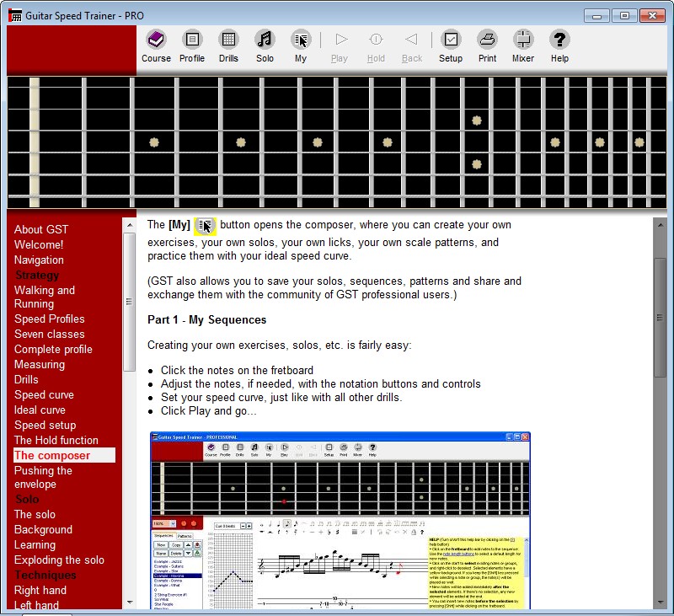Click the Part 1 - My Sequences heading
The height and width of the screenshot is (616, 674).
click(x=206, y=320)
